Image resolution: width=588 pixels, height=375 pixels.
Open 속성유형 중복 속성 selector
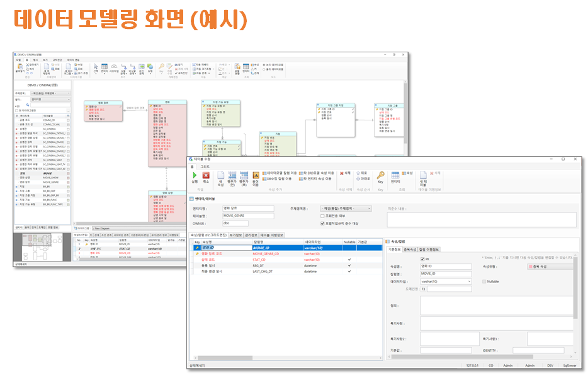click(x=550, y=267)
